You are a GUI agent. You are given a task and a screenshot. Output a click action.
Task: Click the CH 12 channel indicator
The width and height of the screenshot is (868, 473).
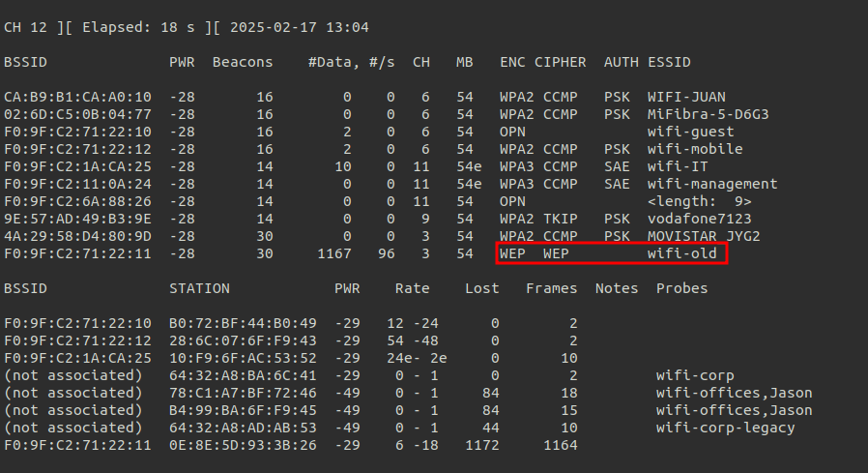[25, 27]
